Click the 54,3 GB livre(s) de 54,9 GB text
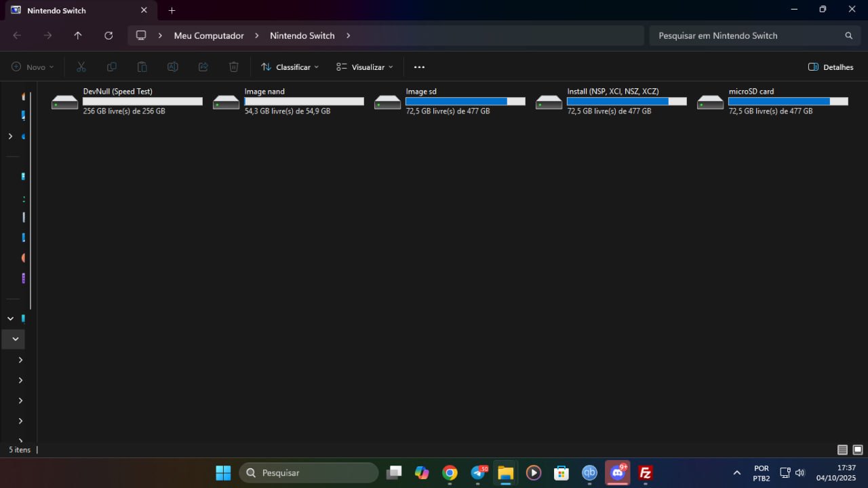Screen dimensions: 868x488 [x=288, y=111]
